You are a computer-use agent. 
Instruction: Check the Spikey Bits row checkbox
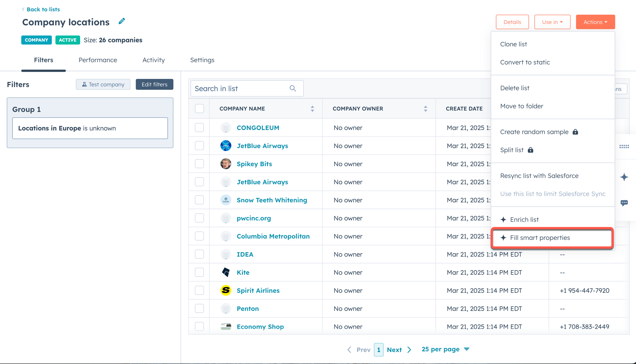point(199,164)
